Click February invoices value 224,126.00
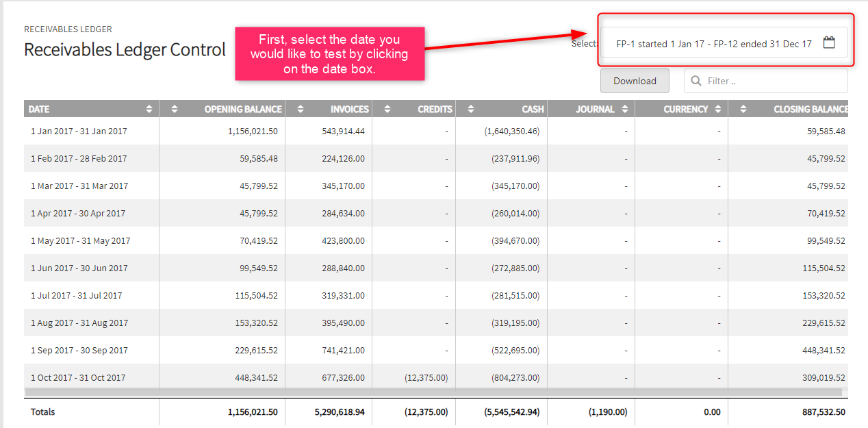Viewport: 868px width, 428px height. (343, 158)
